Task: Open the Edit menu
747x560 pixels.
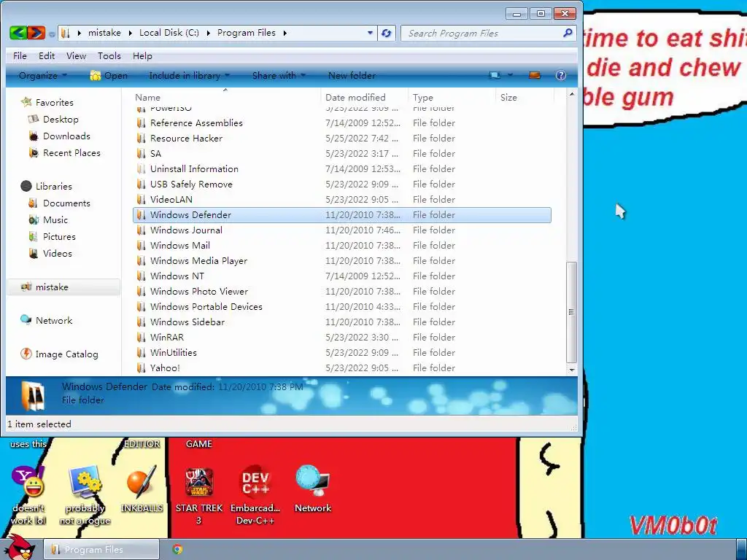Action: 47,55
